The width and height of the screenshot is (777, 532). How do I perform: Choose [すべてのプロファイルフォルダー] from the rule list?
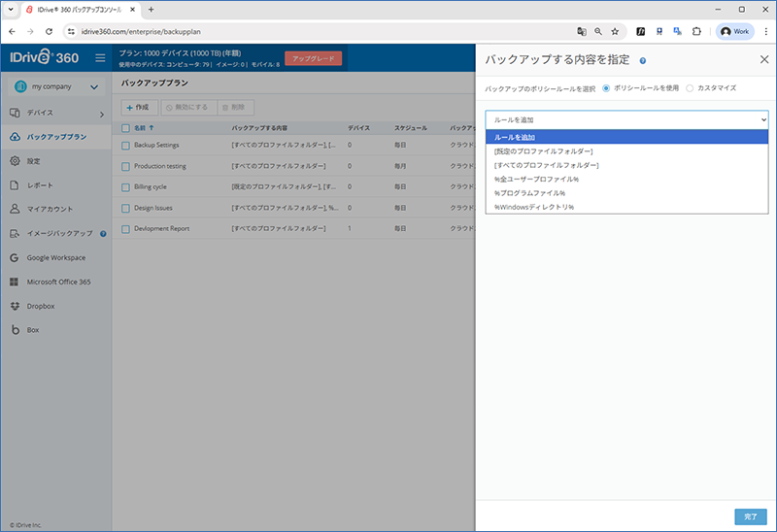(x=546, y=165)
